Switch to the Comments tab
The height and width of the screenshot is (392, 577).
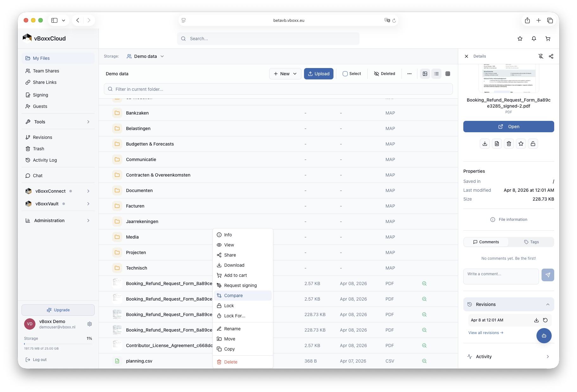pyautogui.click(x=486, y=242)
